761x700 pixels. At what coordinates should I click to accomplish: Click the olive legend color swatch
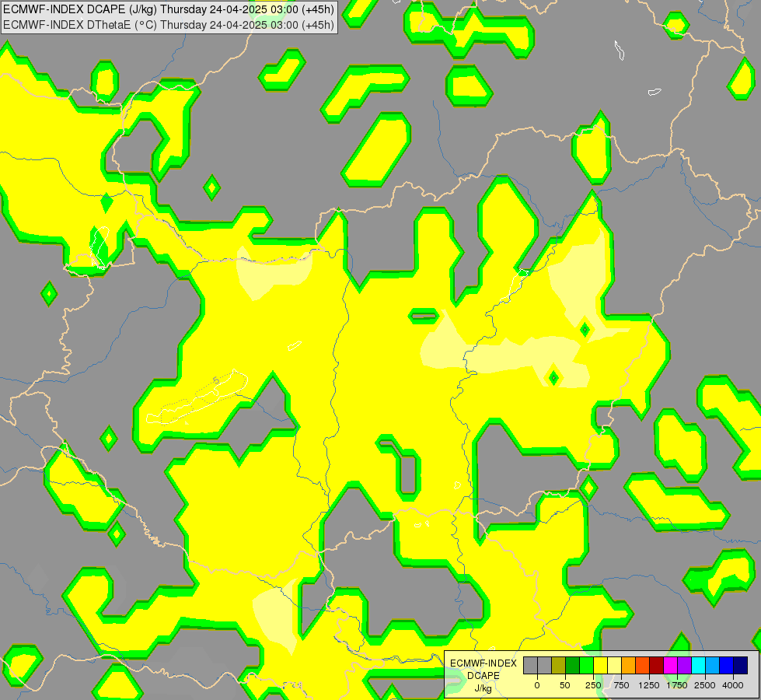[559, 665]
